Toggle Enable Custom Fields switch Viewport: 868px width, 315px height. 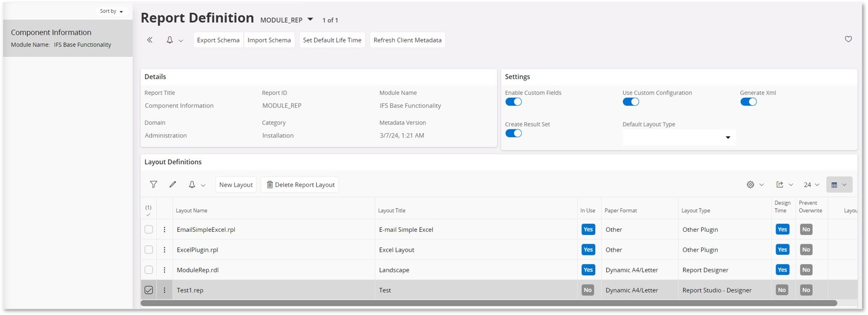click(513, 102)
